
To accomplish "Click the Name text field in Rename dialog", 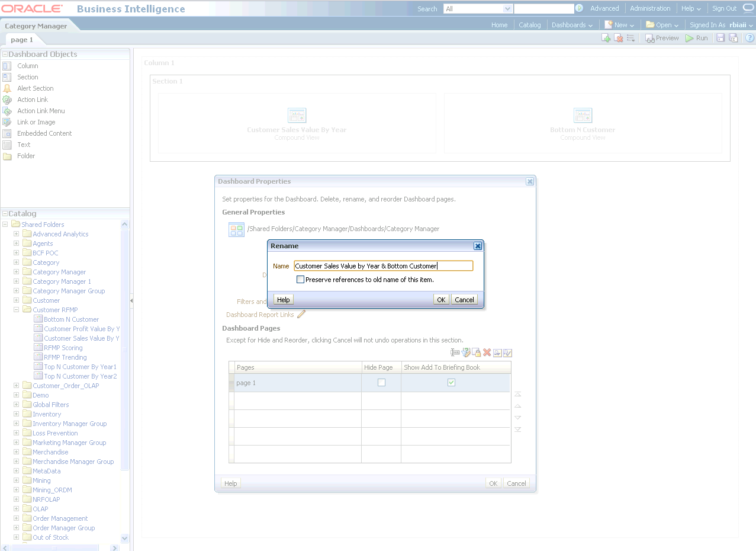I will [x=383, y=266].
